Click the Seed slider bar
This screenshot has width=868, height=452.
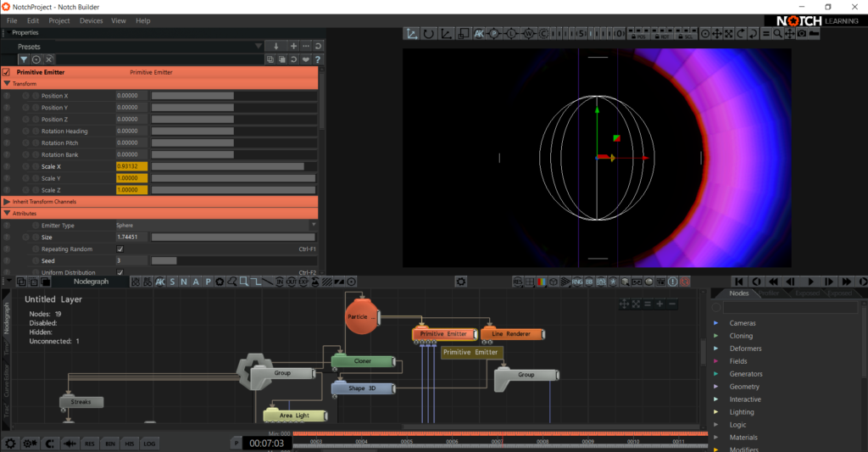[234, 260]
